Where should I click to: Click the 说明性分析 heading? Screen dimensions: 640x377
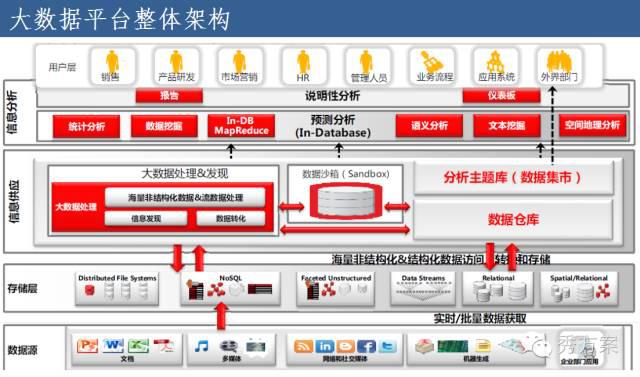click(332, 96)
